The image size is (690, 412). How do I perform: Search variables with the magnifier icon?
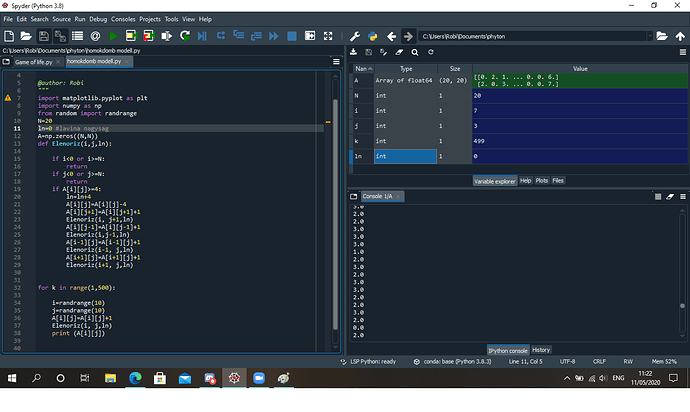(x=414, y=51)
